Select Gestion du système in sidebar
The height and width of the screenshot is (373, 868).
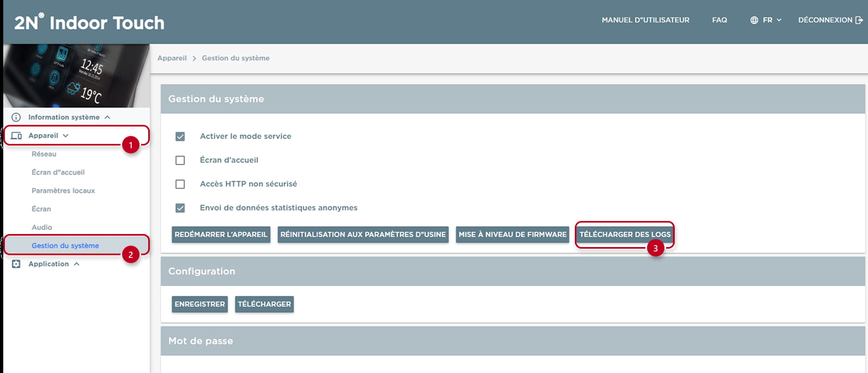pyautogui.click(x=65, y=245)
